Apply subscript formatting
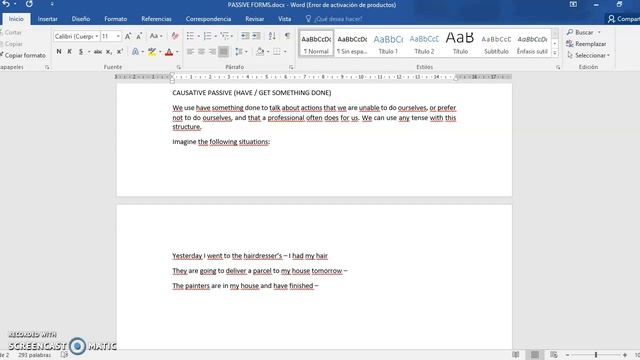640x360 pixels. pyautogui.click(x=109, y=52)
